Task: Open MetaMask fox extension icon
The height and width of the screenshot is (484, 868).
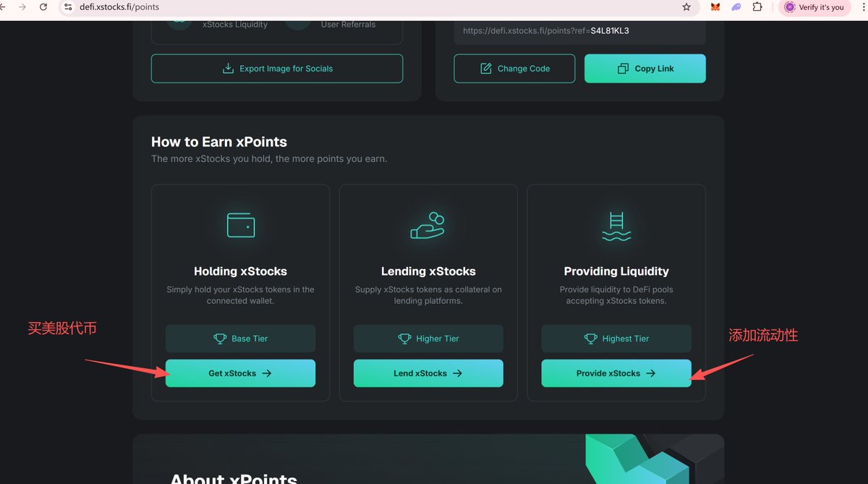Action: 715,7
